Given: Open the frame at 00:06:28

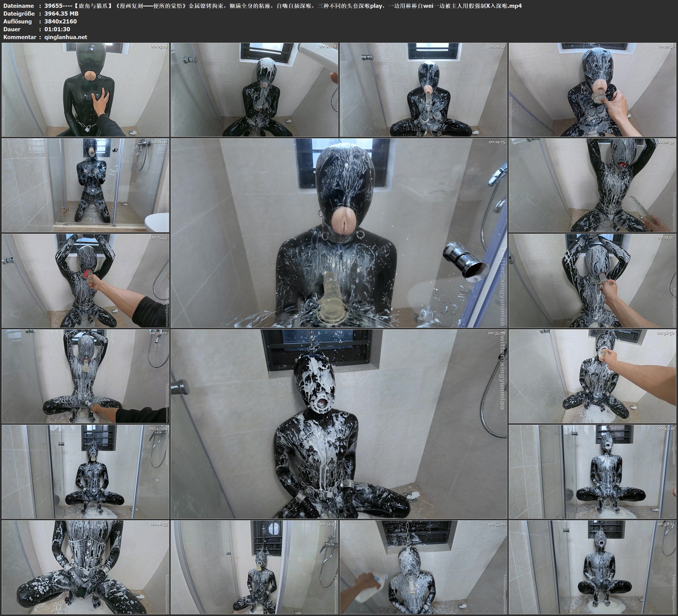Looking at the screenshot, I should point(254,89).
